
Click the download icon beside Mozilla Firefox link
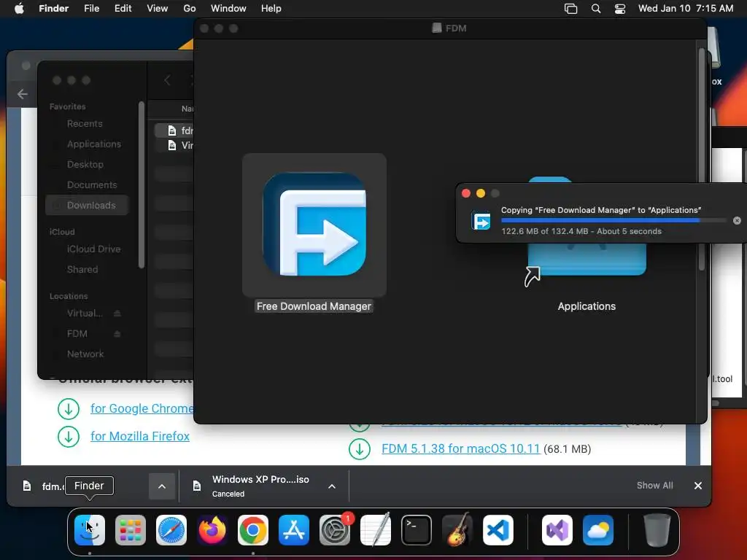69,436
